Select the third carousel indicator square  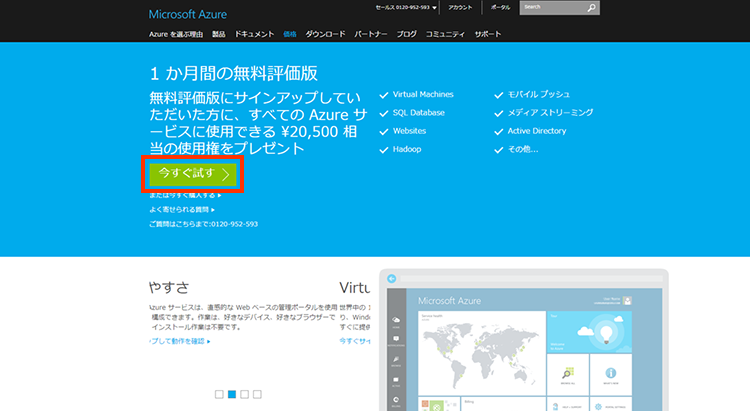point(245,394)
